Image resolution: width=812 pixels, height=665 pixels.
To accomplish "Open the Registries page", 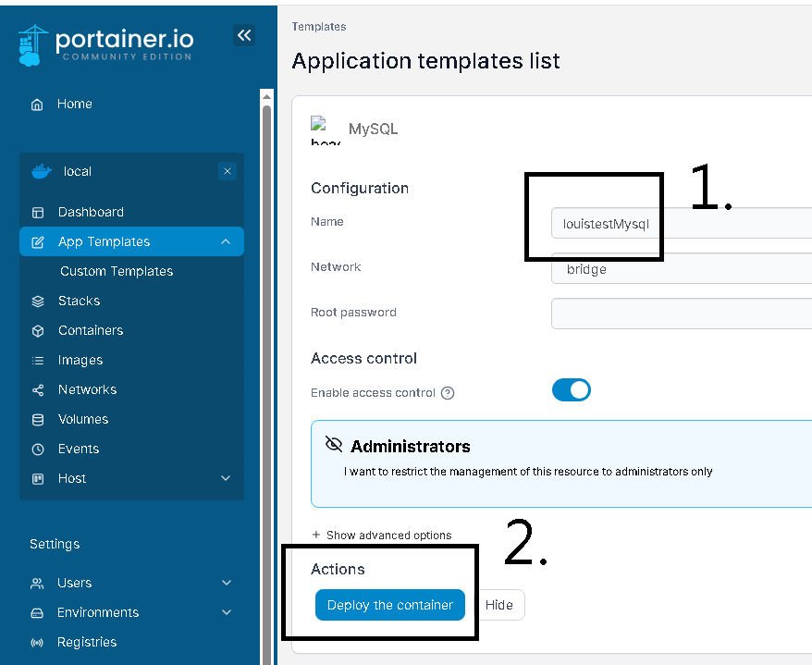I will point(87,642).
